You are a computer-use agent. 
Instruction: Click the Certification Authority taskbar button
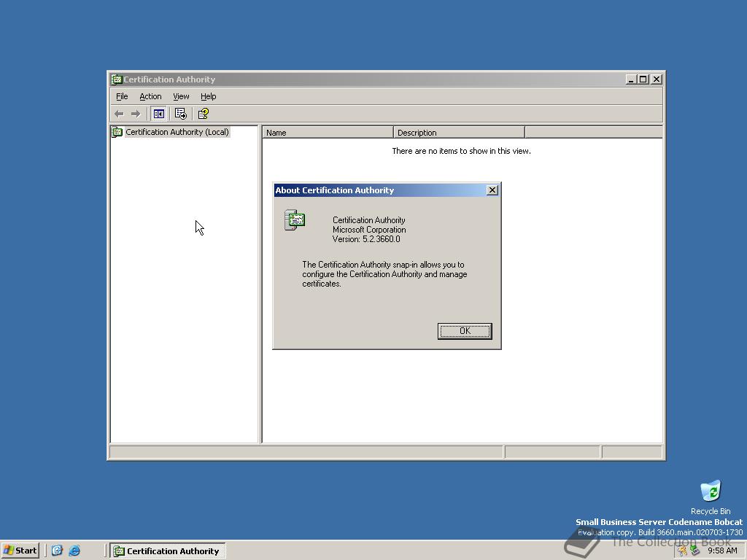(x=169, y=551)
